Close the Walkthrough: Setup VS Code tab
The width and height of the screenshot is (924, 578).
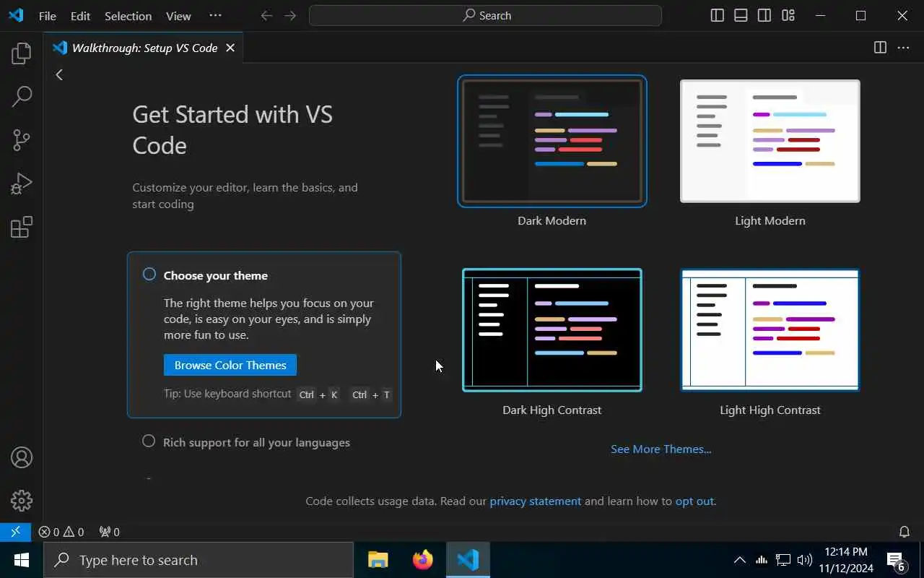230,48
